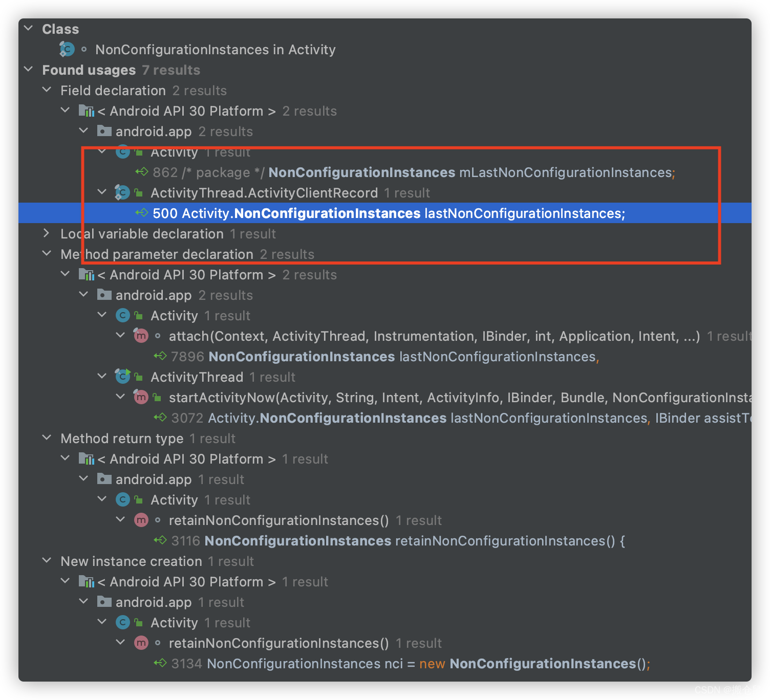Click the startActivityNow(Activity, String, Intent...) label
This screenshot has width=770, height=700.
460,398
